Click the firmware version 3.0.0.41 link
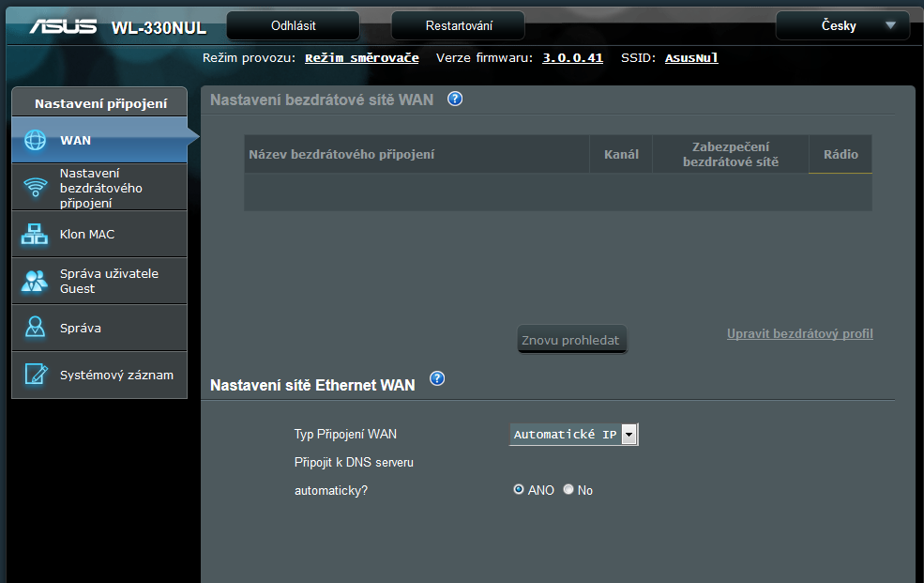The image size is (924, 583). pyautogui.click(x=572, y=58)
